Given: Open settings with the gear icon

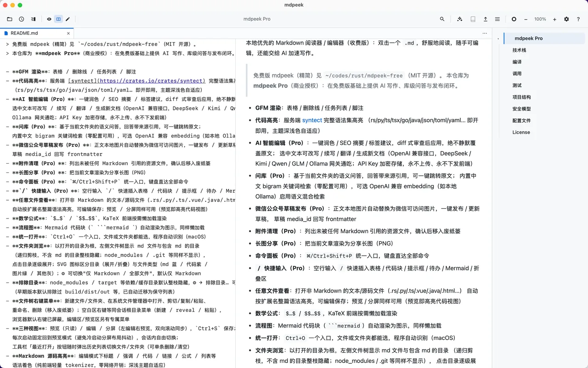Looking at the screenshot, I should [566, 19].
